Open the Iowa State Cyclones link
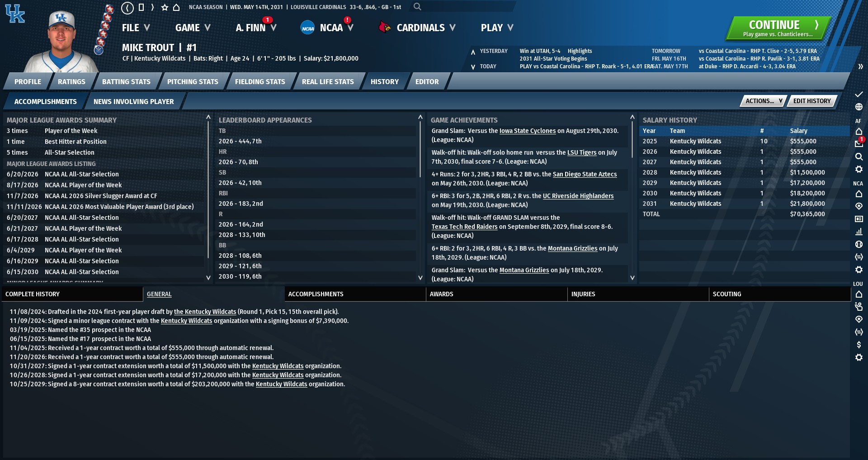The height and width of the screenshot is (460, 868). pyautogui.click(x=528, y=131)
